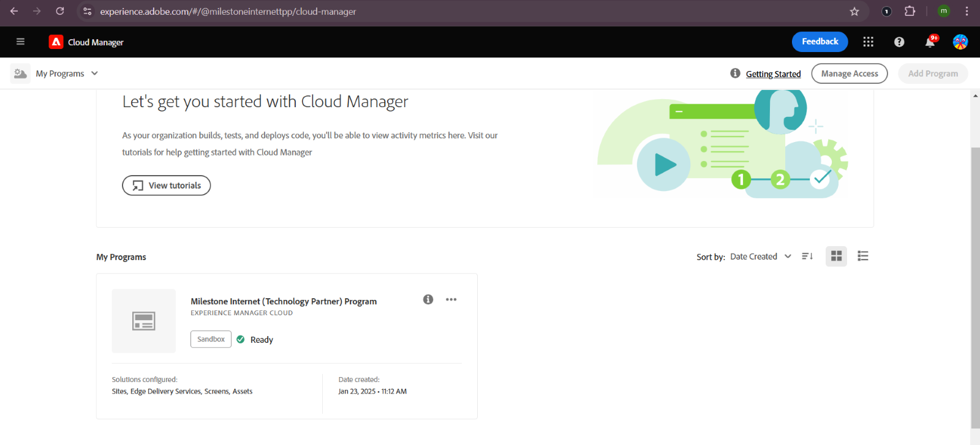Open the user profile avatar
This screenshot has width=980, height=445.
pyautogui.click(x=960, y=42)
